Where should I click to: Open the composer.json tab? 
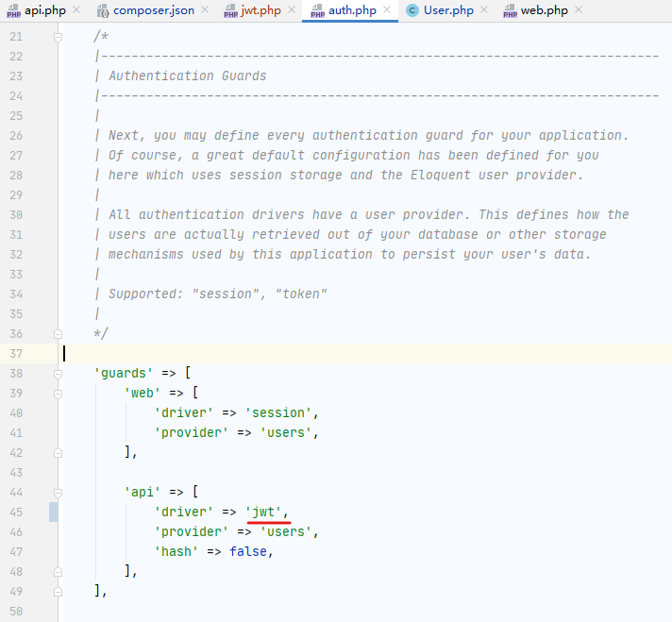(153, 10)
